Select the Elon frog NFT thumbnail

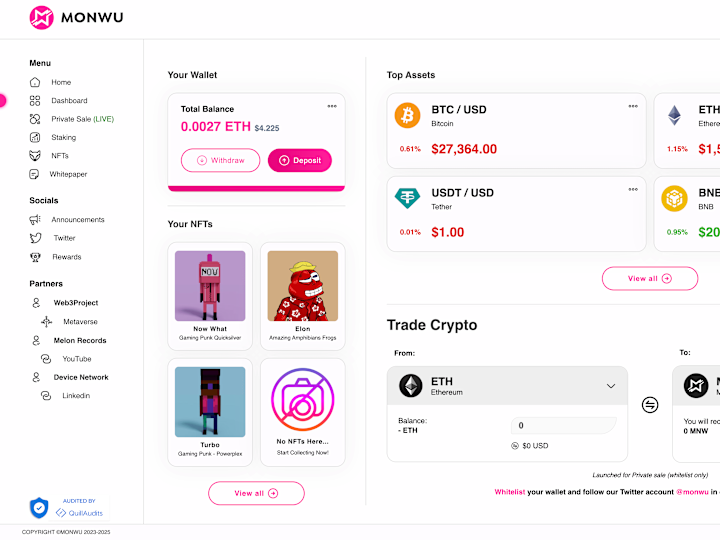303,286
